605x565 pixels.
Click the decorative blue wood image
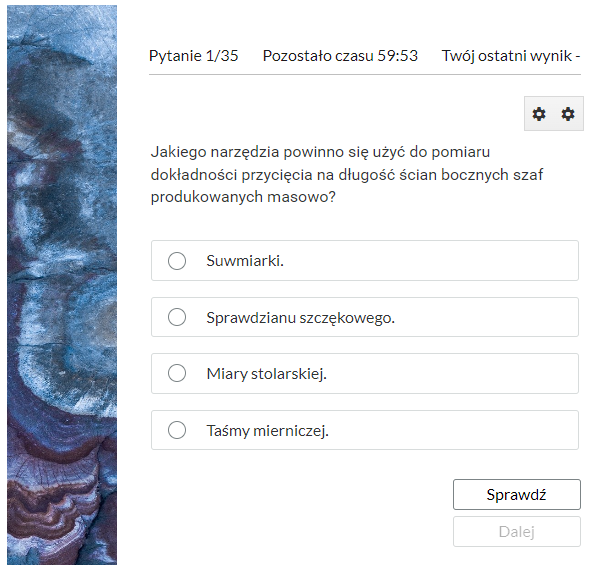(x=62, y=285)
